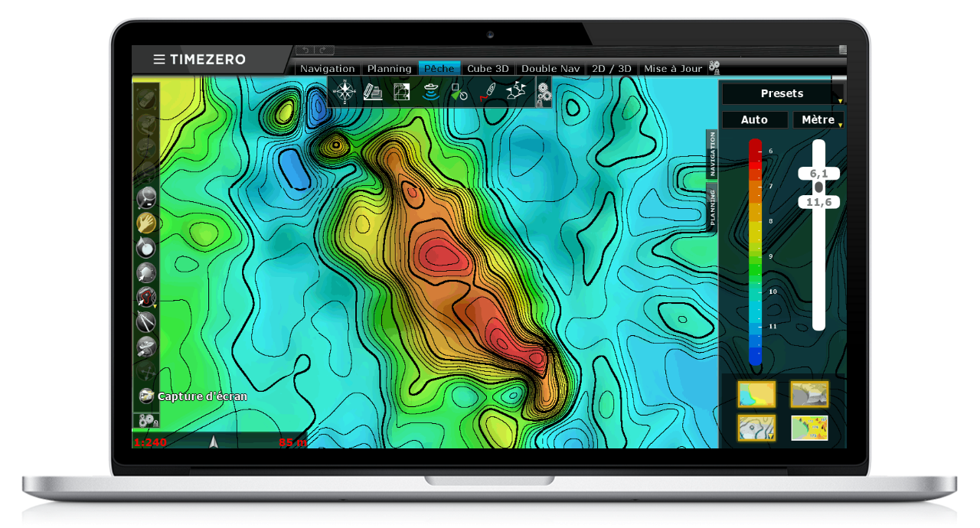The image size is (980, 528).
Task: Open the Mètre unit dropdown
Action: 818,120
